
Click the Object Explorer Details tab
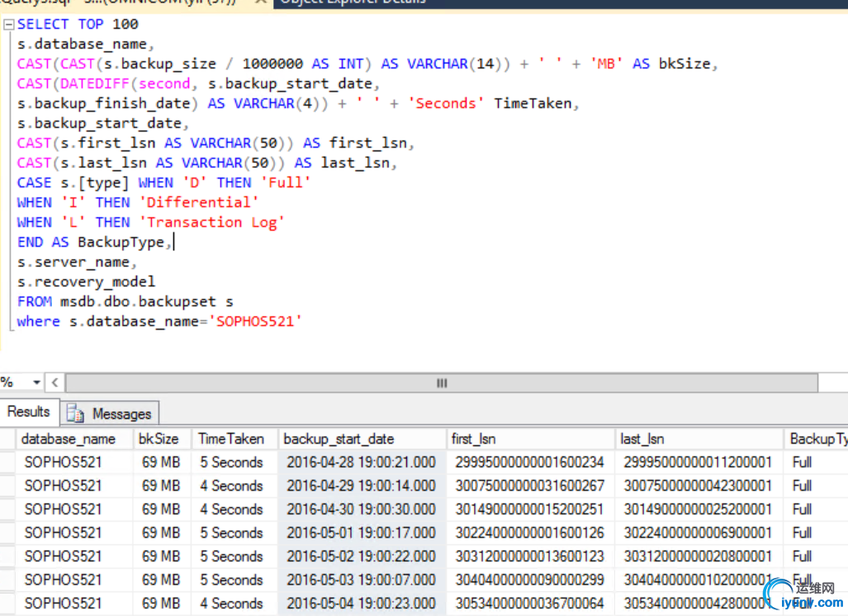coord(353,2)
